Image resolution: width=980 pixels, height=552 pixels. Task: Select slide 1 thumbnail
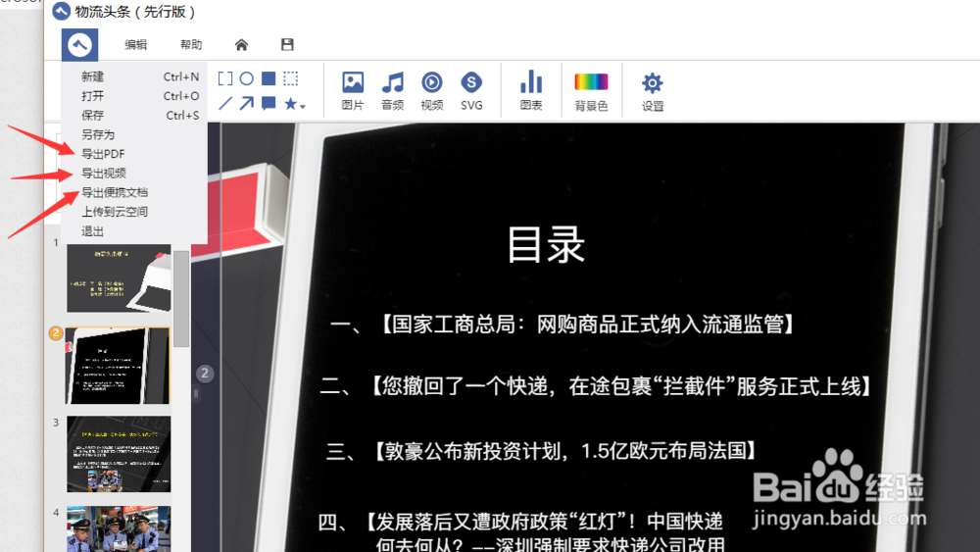tap(119, 278)
